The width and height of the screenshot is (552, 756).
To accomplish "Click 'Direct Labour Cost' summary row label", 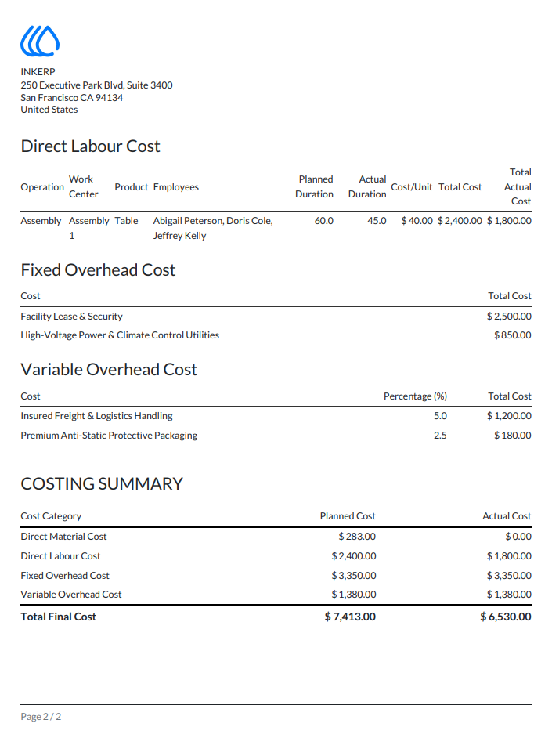I will click(x=61, y=556).
